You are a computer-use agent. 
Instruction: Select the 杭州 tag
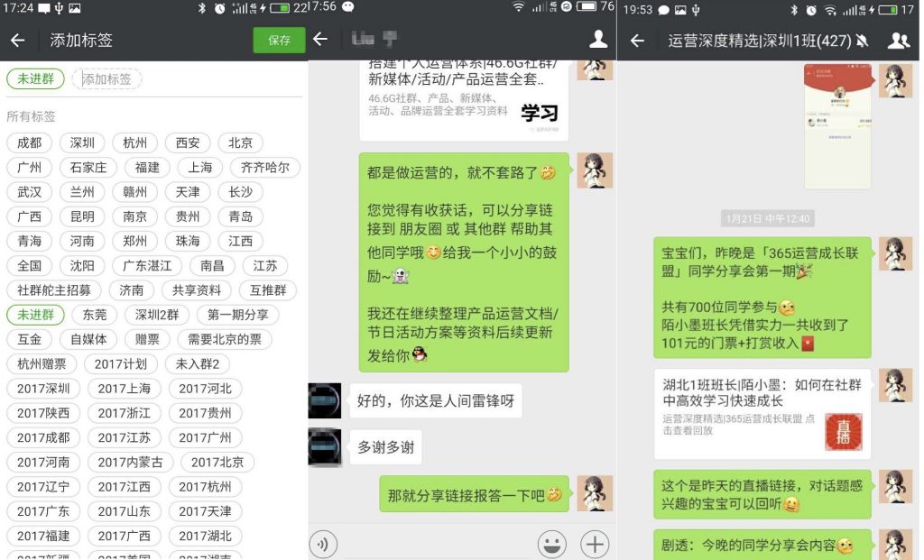point(135,143)
